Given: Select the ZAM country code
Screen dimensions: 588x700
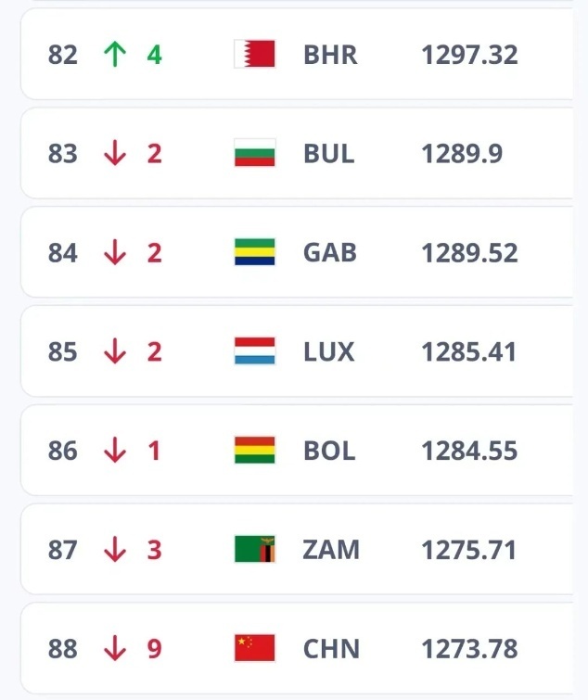Looking at the screenshot, I should coord(330,550).
